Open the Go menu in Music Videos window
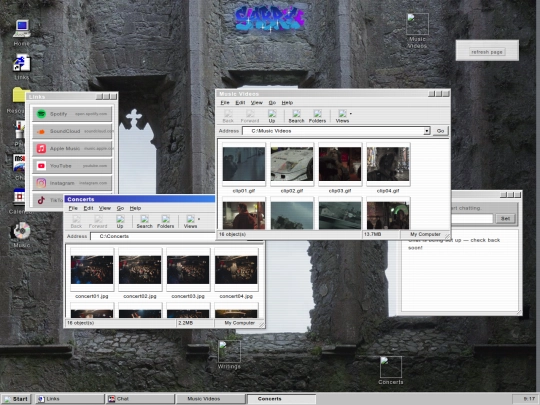Screen dimensions: 540x405 pos(272,103)
